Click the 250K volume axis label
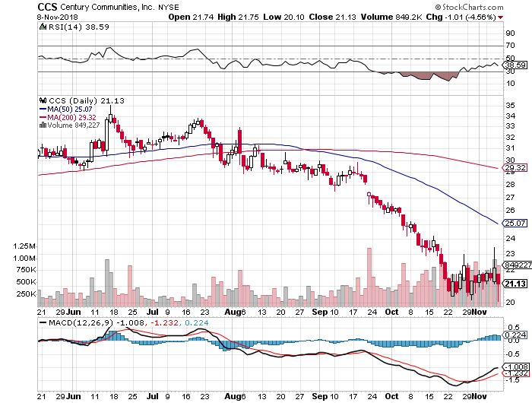Viewport: 532px width, 403px height. tap(26, 294)
